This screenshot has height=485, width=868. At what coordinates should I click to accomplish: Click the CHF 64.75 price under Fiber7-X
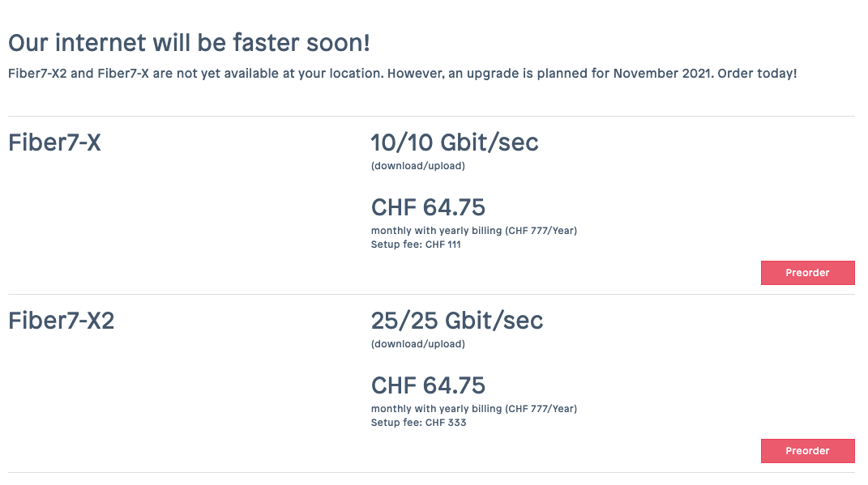coord(428,207)
